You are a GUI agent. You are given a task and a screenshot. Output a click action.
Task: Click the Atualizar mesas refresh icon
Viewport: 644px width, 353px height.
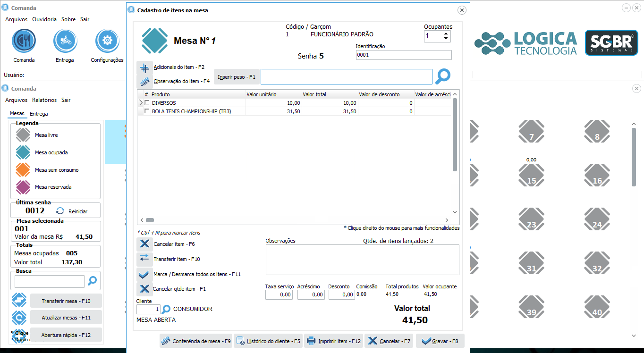click(x=19, y=317)
